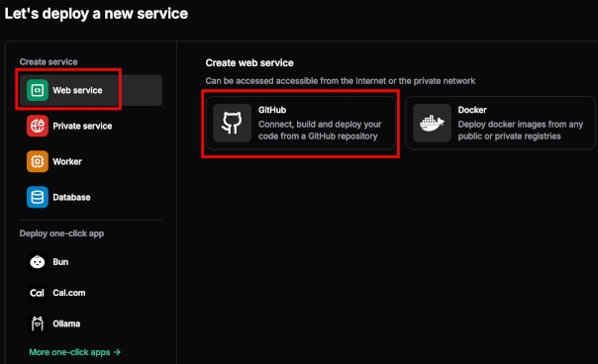Select Web service in sidebar

91,90
